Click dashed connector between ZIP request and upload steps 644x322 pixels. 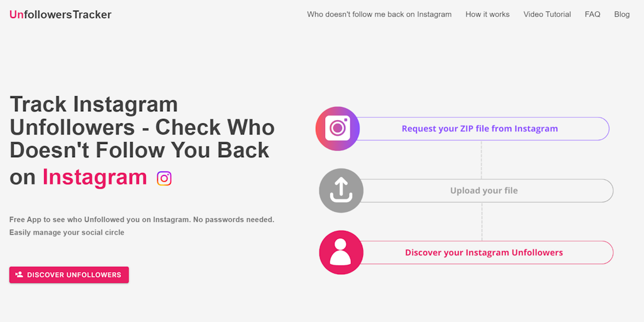[x=482, y=160]
